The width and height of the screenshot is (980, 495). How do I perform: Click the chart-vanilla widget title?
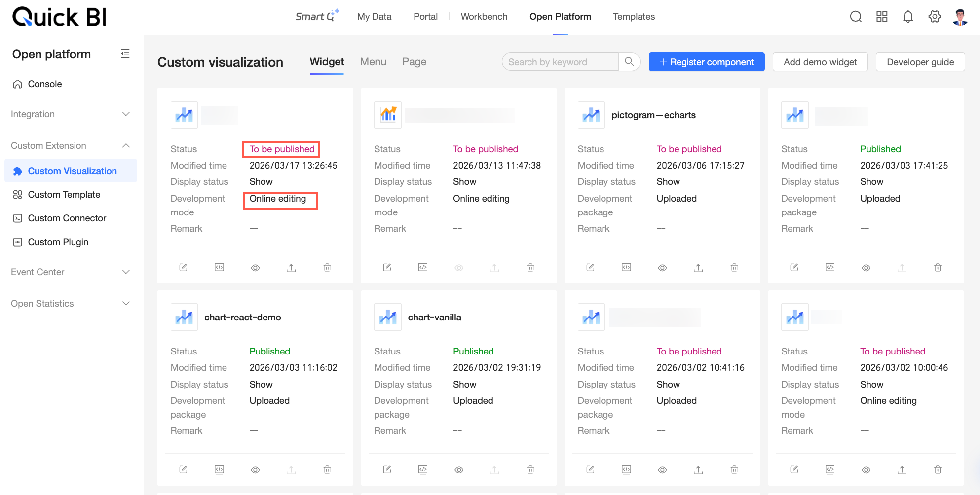(x=435, y=318)
